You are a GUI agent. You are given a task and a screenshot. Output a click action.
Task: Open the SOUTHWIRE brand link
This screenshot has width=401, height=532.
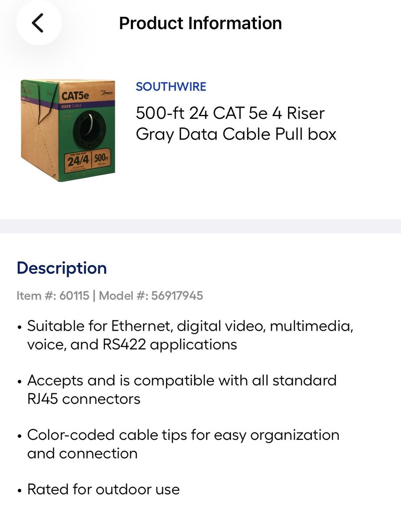171,86
